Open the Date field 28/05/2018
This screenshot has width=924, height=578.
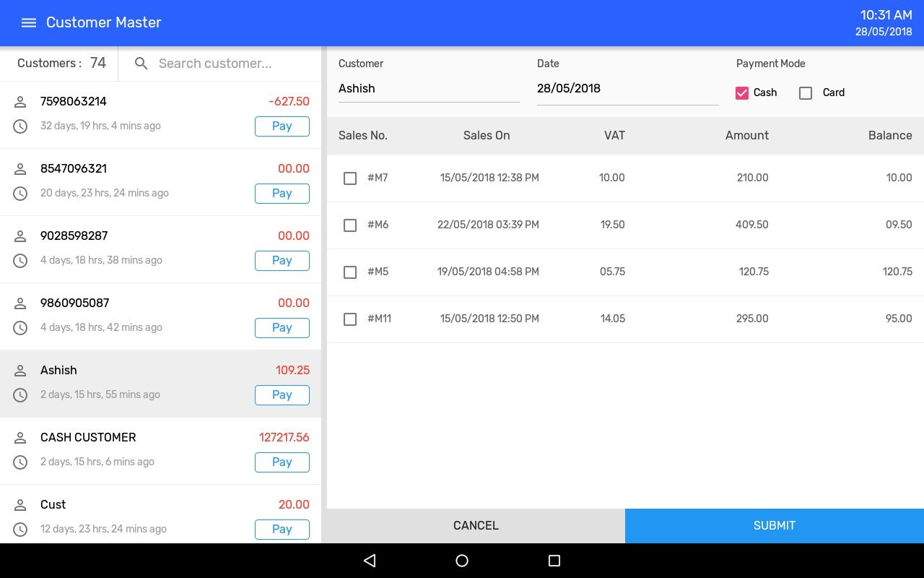tap(627, 89)
